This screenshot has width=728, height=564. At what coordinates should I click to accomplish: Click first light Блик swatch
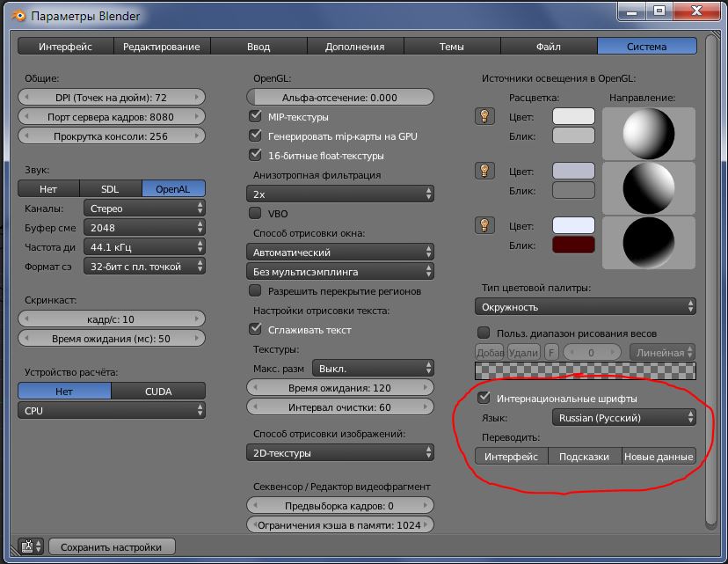(573, 136)
